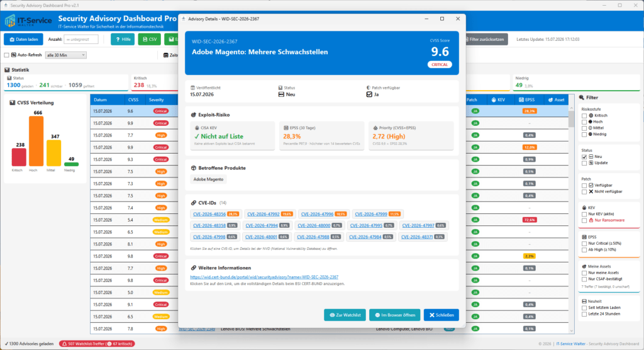The width and height of the screenshot is (644, 350).
Task: Click the Severity column header
Action: click(x=157, y=100)
